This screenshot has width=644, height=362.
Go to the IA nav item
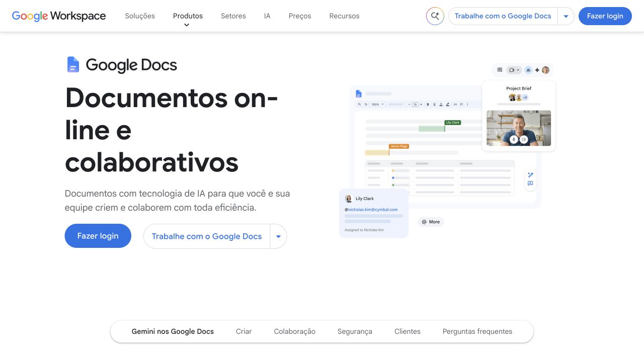click(x=267, y=16)
